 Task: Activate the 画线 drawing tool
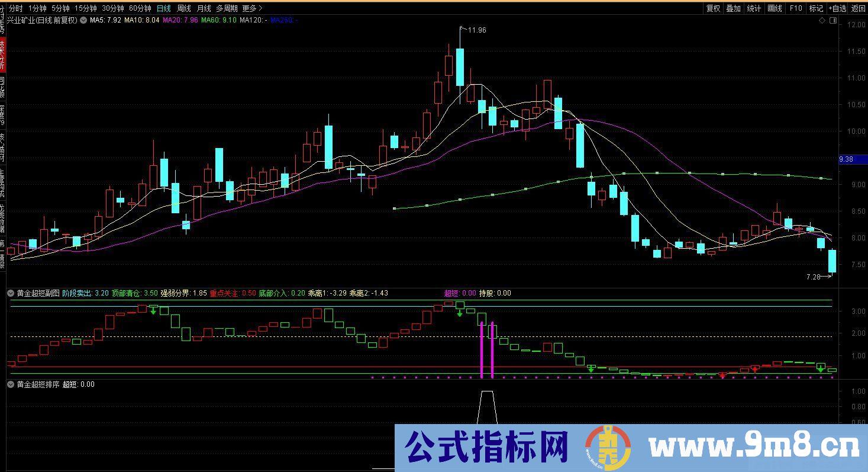(x=775, y=8)
